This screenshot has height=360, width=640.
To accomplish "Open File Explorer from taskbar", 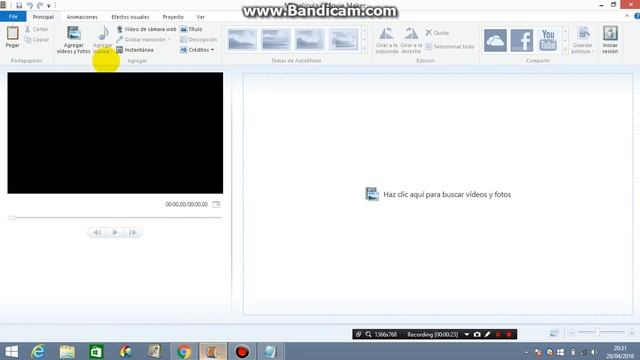I will pos(67,351).
